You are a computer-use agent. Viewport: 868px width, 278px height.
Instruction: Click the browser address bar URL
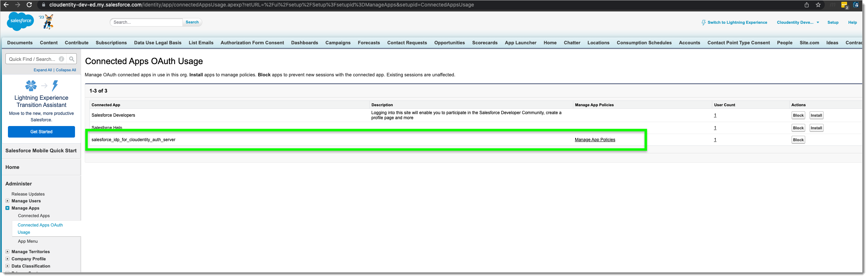[261, 5]
